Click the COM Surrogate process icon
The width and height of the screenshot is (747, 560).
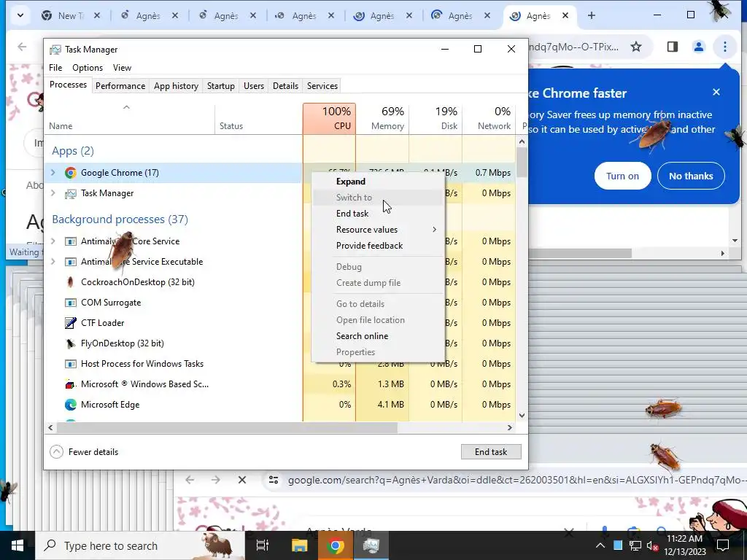click(71, 303)
